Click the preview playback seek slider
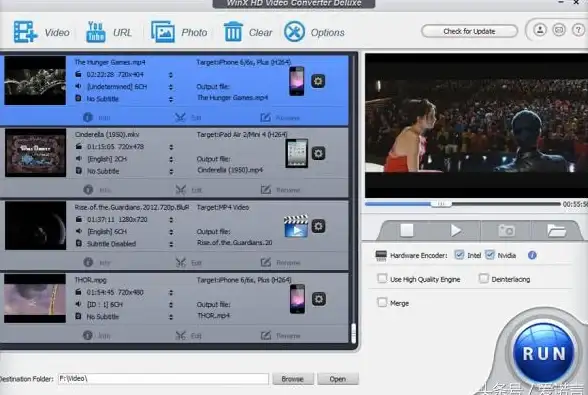Screen dimensions: 588x395 (x=463, y=204)
